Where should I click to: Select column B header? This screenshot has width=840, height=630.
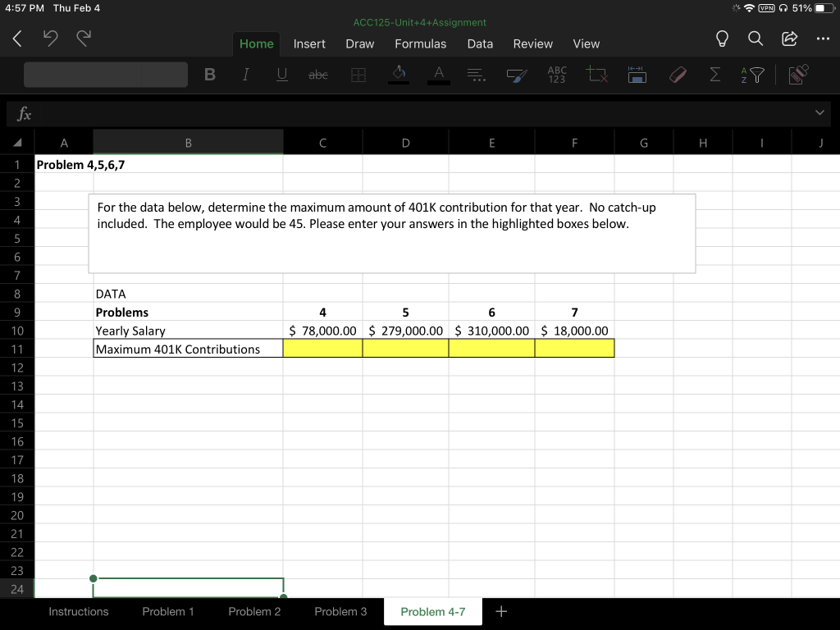point(188,143)
